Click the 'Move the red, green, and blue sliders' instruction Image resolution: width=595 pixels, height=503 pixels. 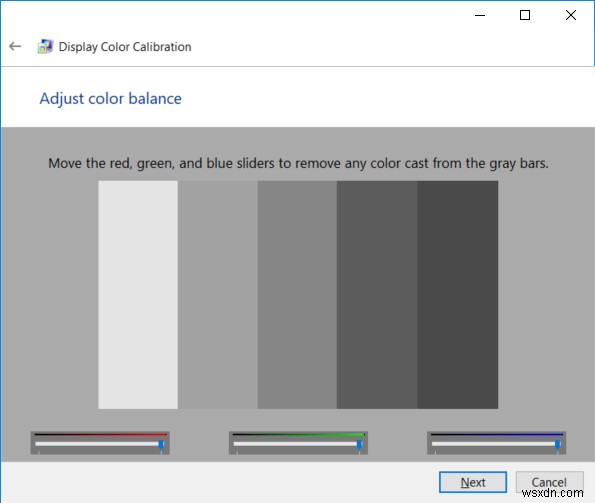pyautogui.click(x=298, y=163)
